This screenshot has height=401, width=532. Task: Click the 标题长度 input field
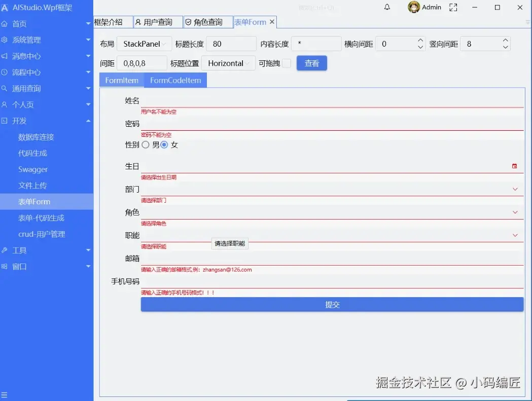[231, 44]
